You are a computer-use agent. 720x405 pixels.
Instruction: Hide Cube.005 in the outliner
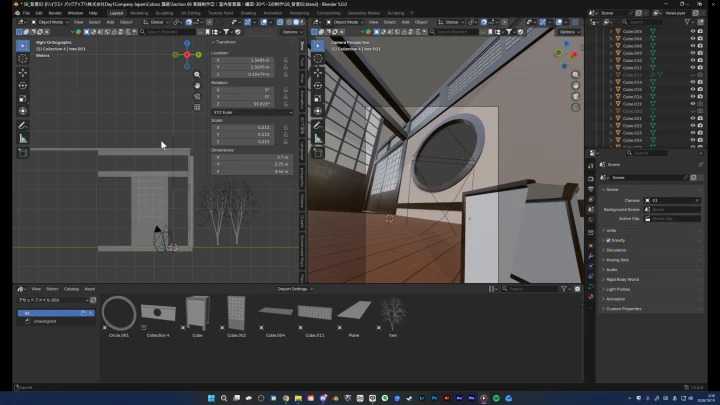click(692, 31)
